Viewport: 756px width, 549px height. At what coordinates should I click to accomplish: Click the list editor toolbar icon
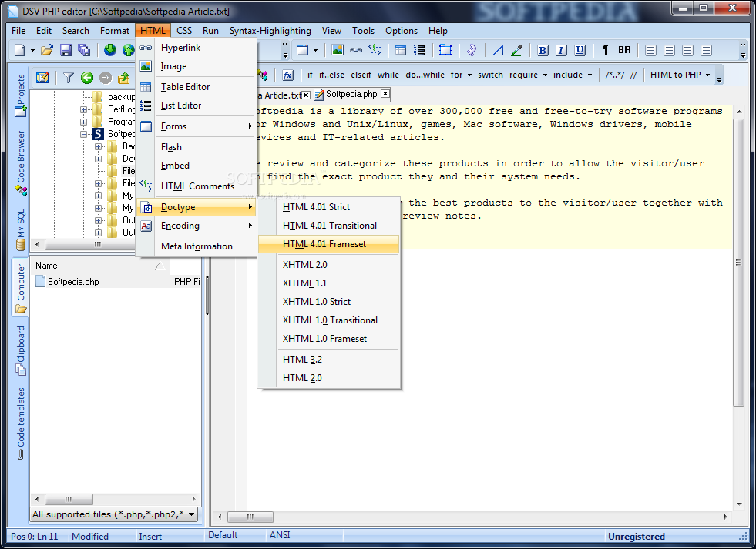coord(419,50)
